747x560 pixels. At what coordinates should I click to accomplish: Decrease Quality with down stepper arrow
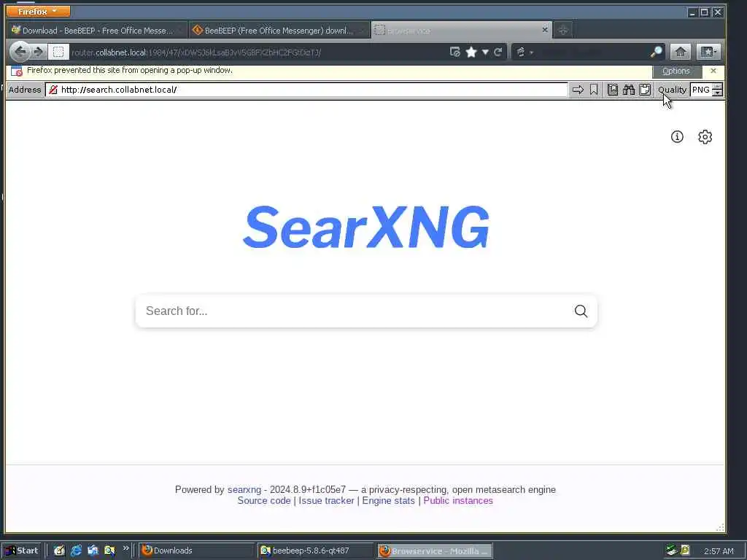pos(717,93)
